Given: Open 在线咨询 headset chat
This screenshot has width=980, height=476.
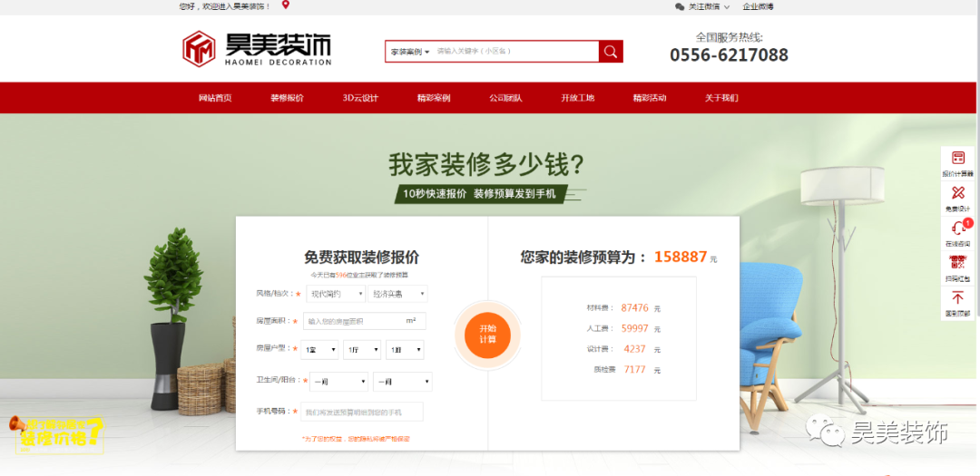Looking at the screenshot, I should click(957, 234).
